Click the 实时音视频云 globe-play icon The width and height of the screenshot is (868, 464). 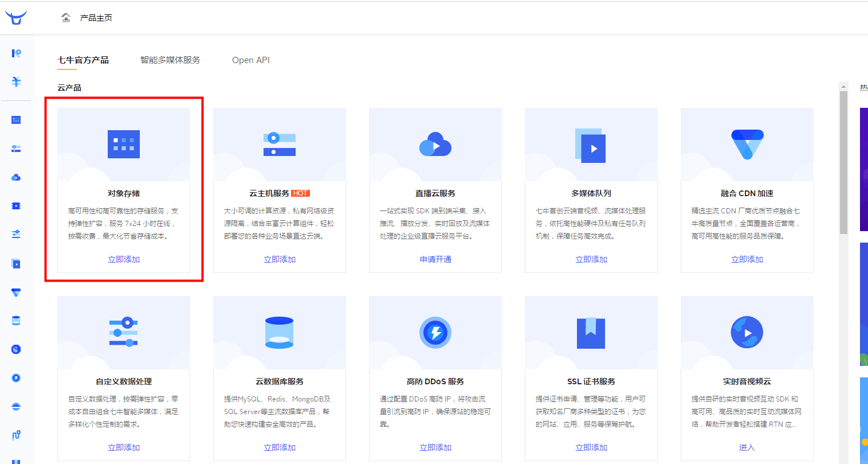point(747,332)
